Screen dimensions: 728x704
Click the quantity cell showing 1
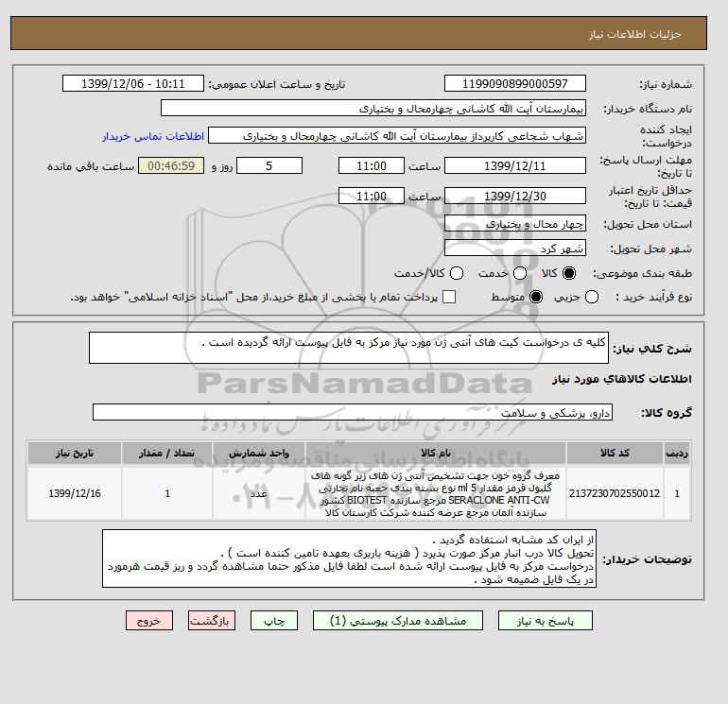[167, 493]
